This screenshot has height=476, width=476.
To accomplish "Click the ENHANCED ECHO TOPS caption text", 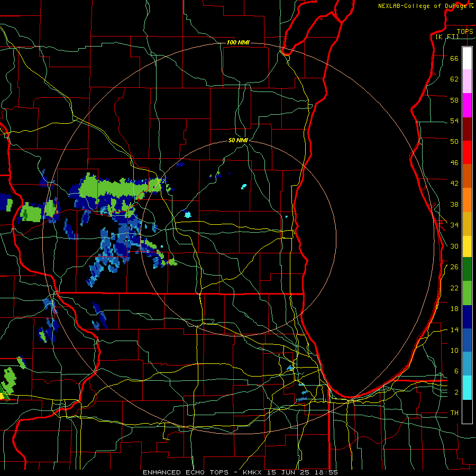I will point(186,472).
